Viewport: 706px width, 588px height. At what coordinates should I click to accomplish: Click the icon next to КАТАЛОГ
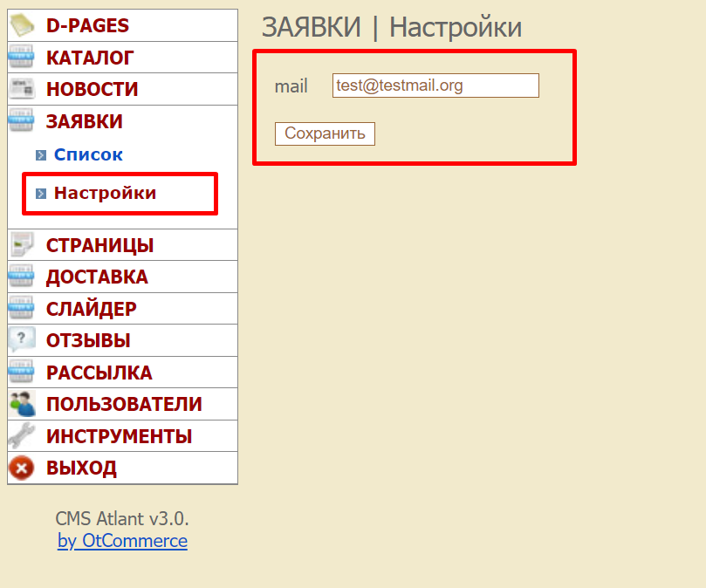coord(21,57)
